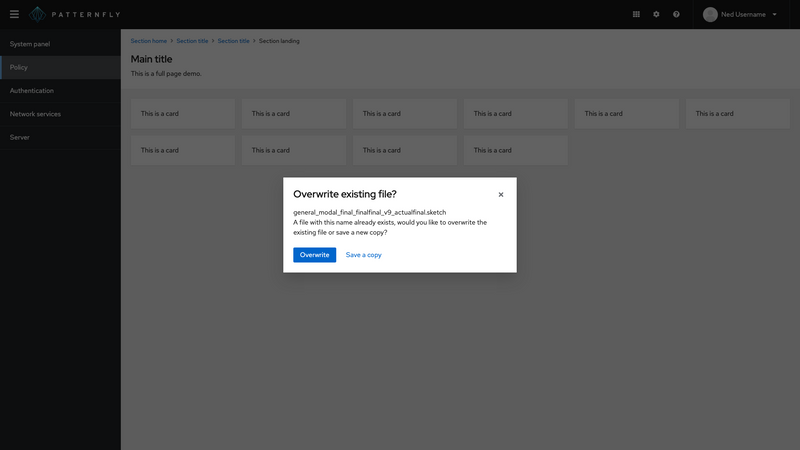Screen dimensions: 800x450
Task: Click the second Section title breadcrumb
Action: coord(234,41)
